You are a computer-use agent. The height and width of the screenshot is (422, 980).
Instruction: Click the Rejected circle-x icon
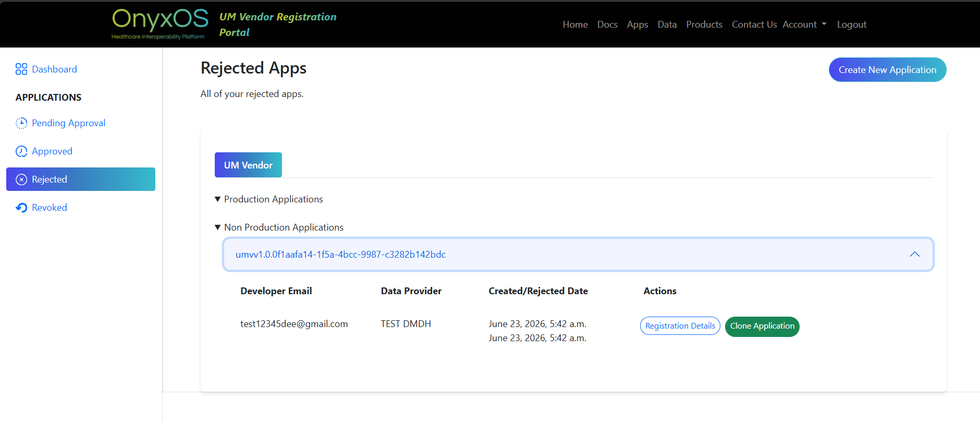click(x=21, y=179)
